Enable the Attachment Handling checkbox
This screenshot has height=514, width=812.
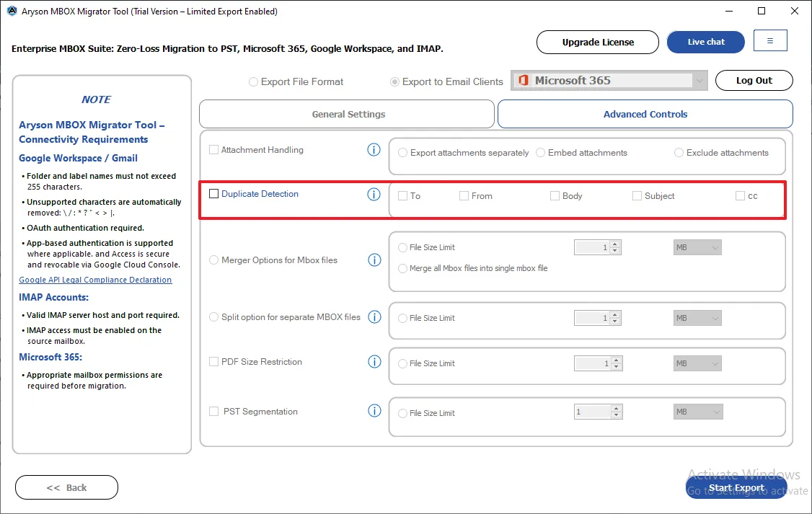pos(213,150)
